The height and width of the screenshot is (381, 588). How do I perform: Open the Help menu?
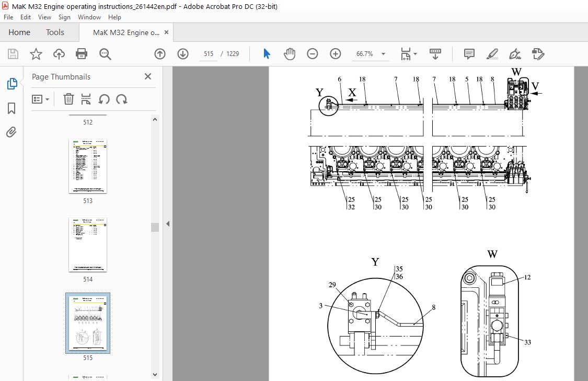[x=114, y=17]
